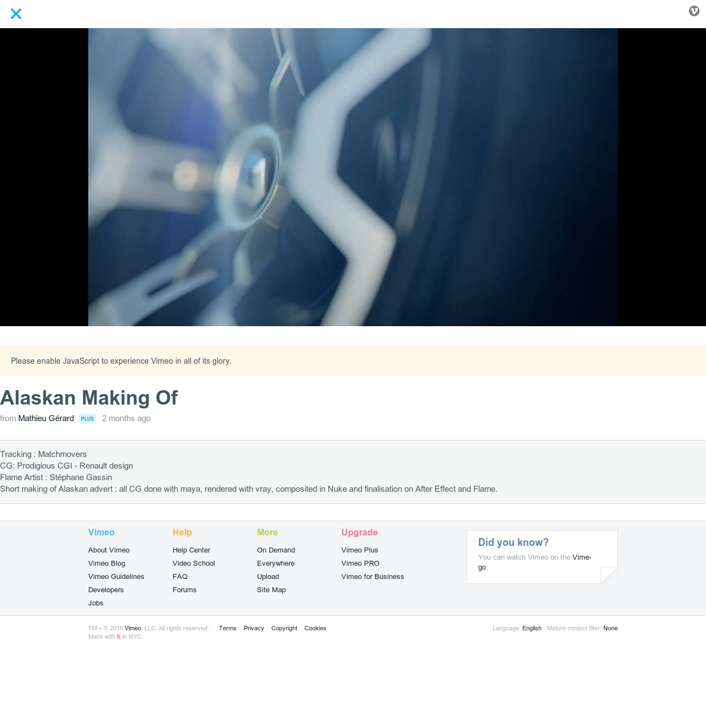Click the '2 months ago' timestamp
The height and width of the screenshot is (728, 706).
126,418
